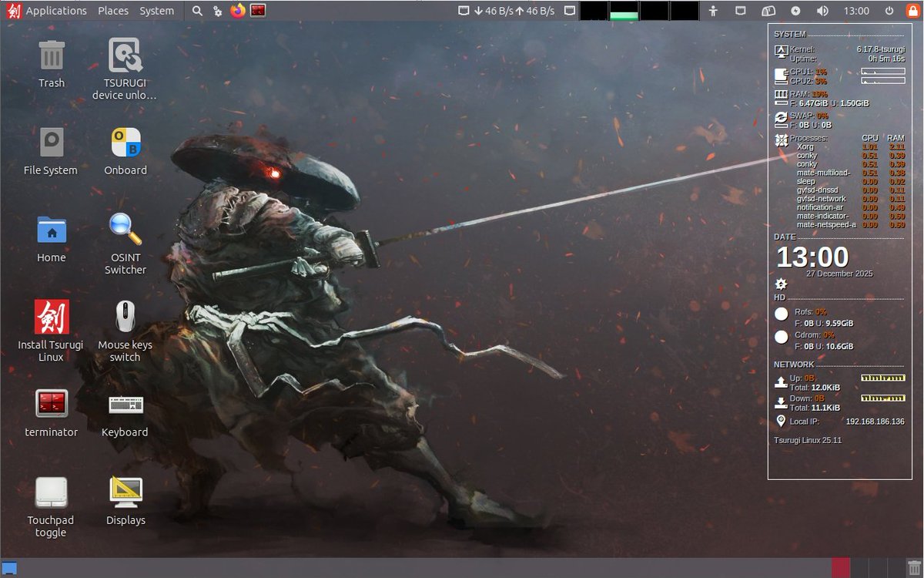Open the trash applet in bottom panel
Screen dimensions: 924x578
tap(913, 568)
